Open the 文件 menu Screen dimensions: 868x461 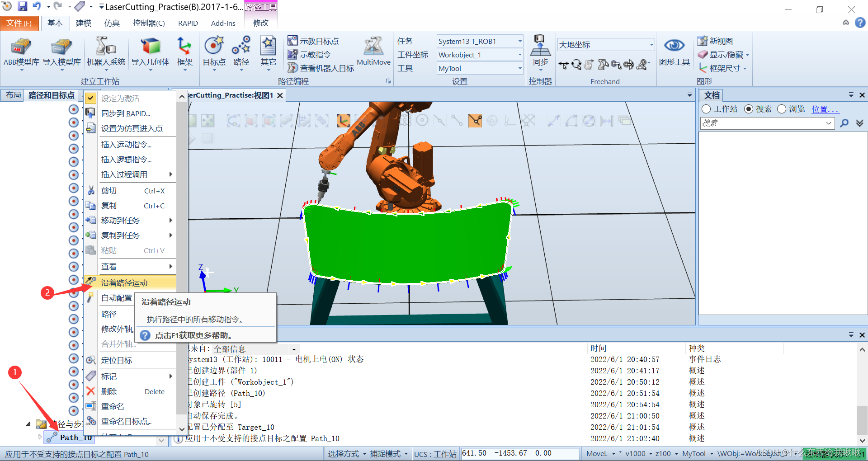coord(19,23)
